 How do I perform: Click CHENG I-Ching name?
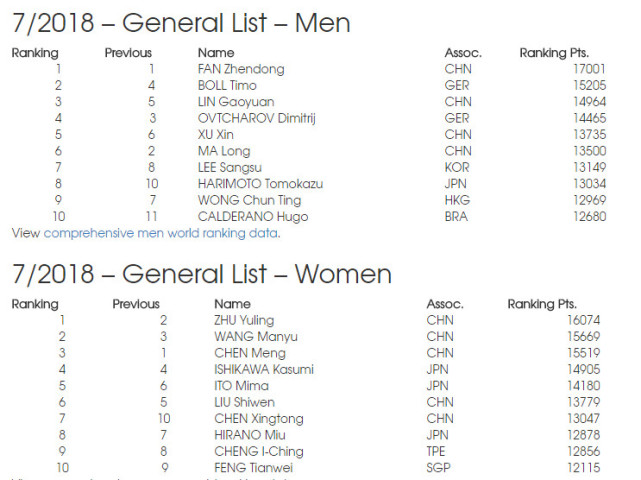pyautogui.click(x=258, y=451)
